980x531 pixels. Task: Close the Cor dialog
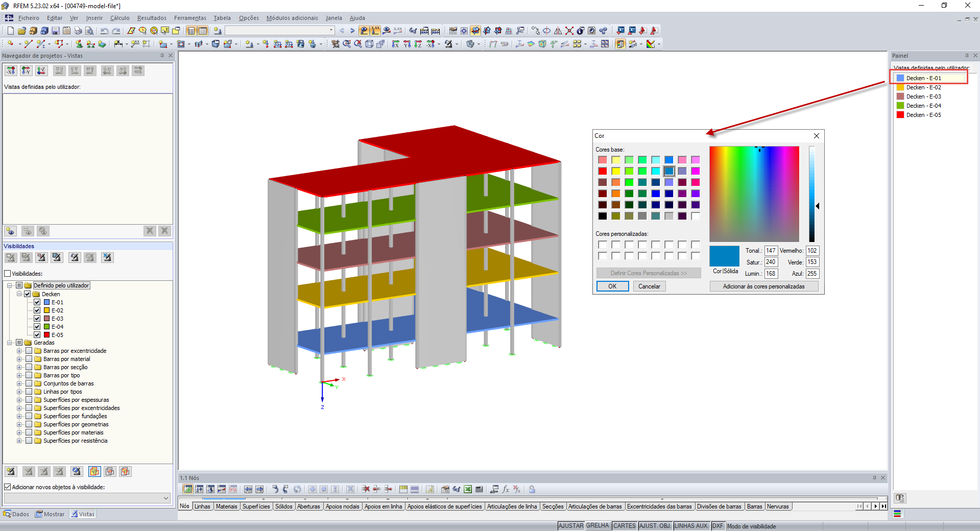click(x=816, y=136)
